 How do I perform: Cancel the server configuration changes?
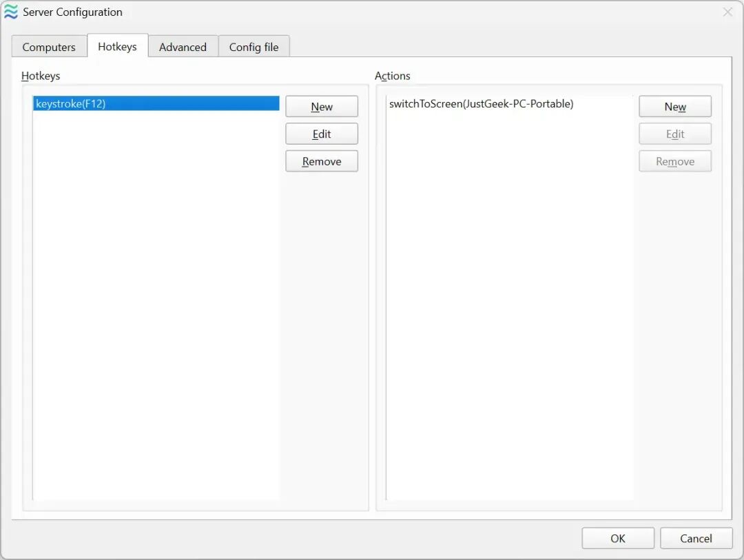[696, 539]
